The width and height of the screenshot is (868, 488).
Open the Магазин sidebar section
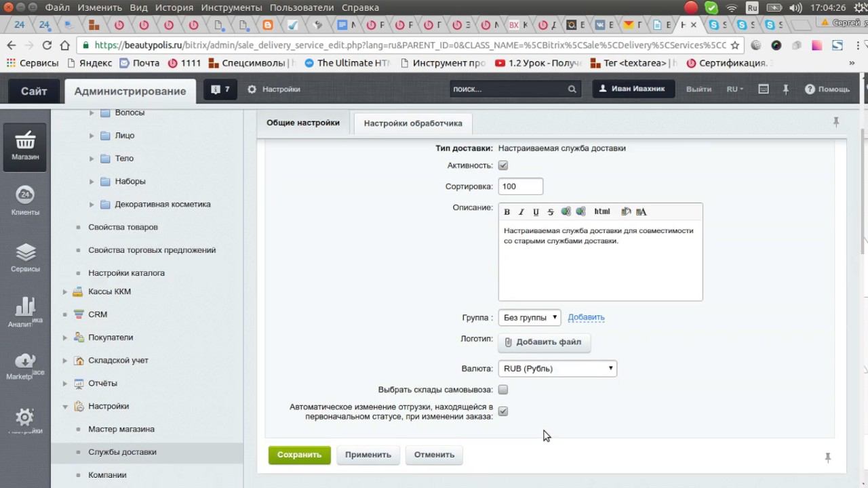25,146
